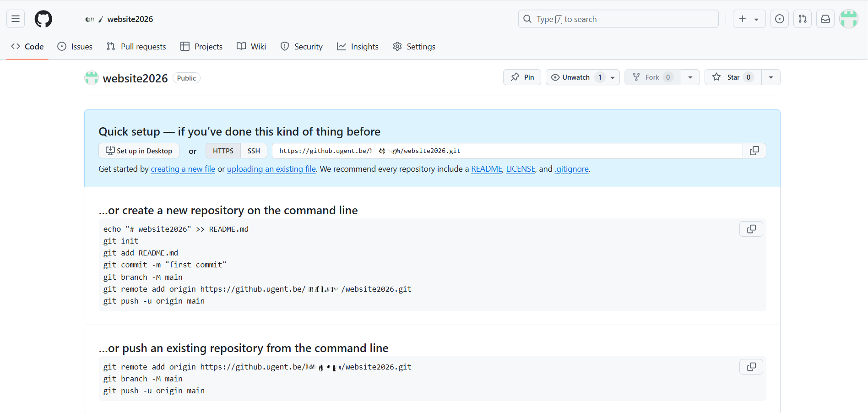The image size is (868, 413).
Task: Click the creating a new file link
Action: pyautogui.click(x=183, y=169)
